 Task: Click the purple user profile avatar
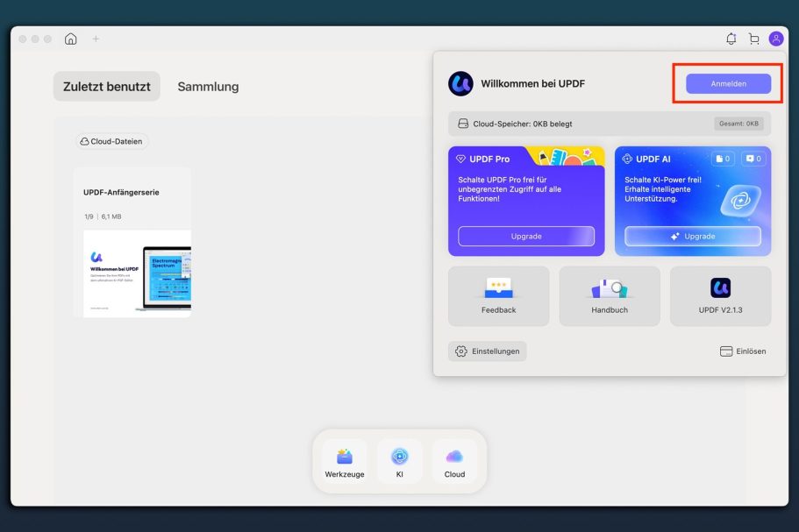point(775,39)
